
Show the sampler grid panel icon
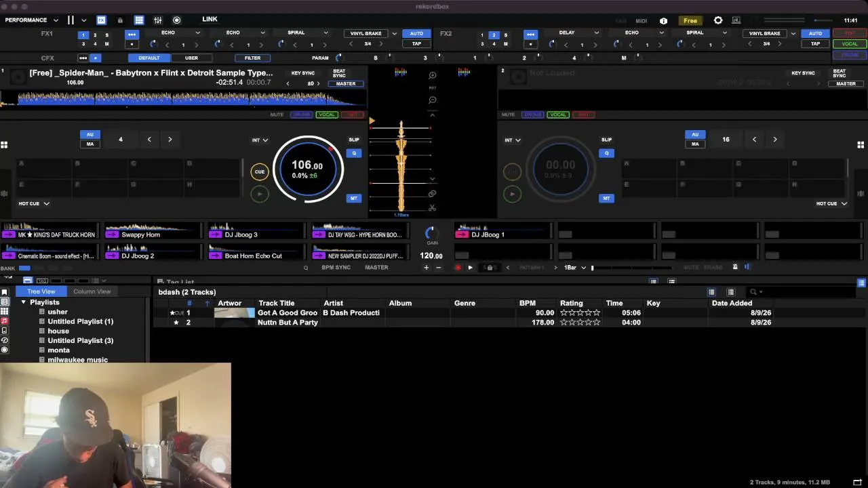pyautogui.click(x=139, y=20)
